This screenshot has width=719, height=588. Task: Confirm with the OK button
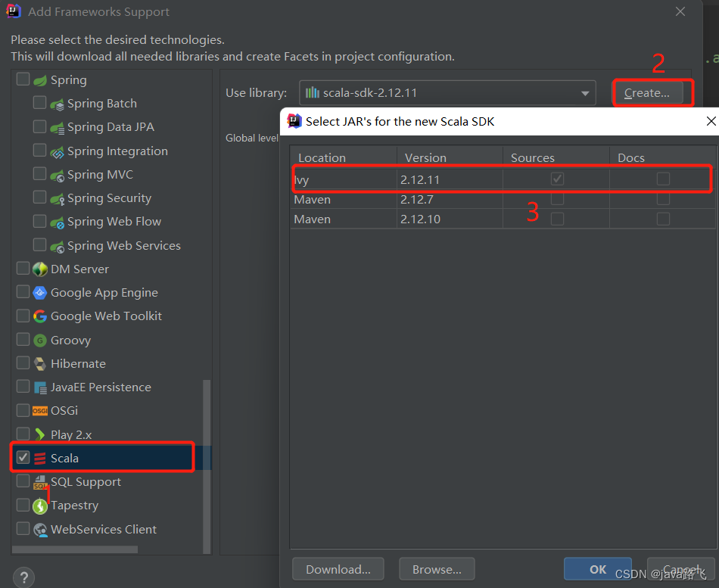click(x=597, y=569)
